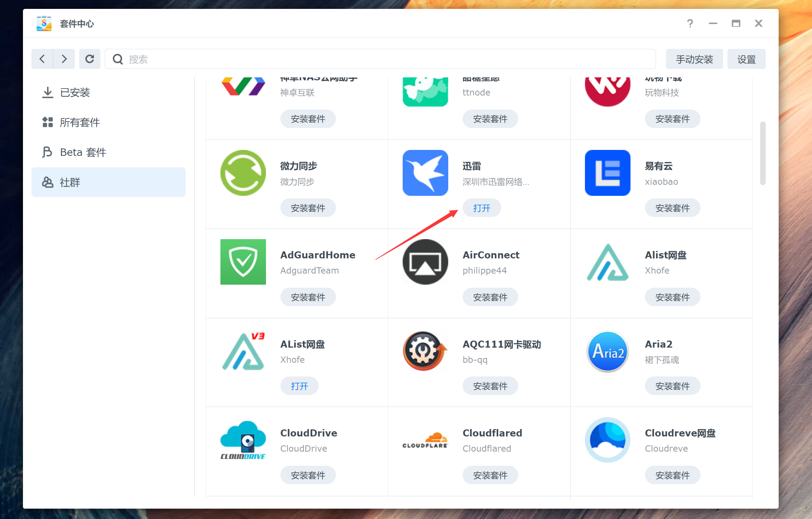This screenshot has width=812, height=519.
Task: Click the 裙下孤魂 author text
Action: coord(662,360)
